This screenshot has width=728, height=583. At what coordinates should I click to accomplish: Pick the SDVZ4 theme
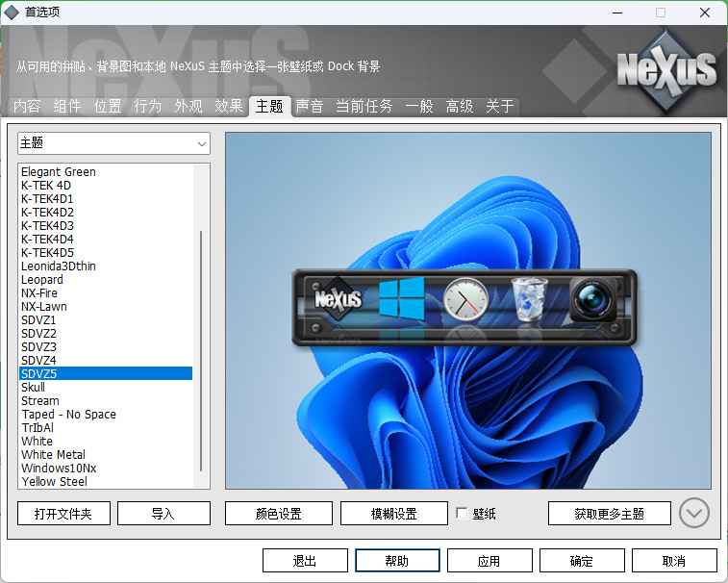pos(106,361)
